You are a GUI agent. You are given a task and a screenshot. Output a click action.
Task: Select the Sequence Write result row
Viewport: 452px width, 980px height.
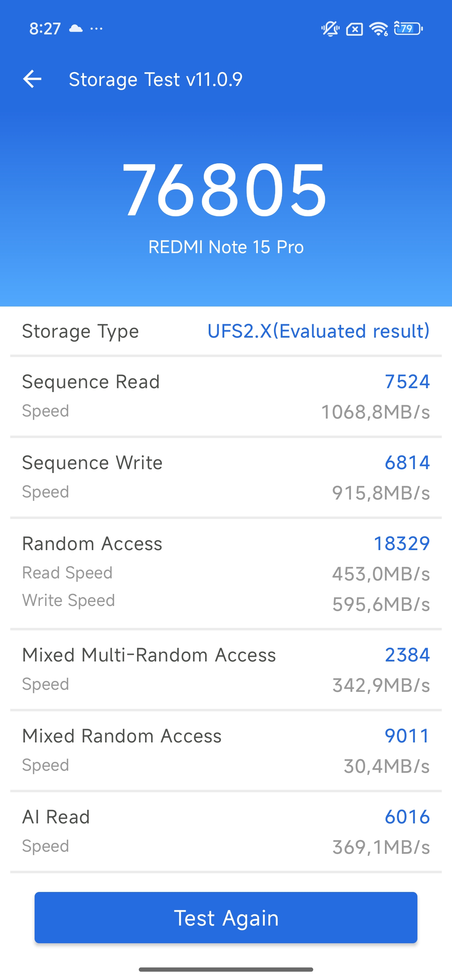[x=226, y=477]
